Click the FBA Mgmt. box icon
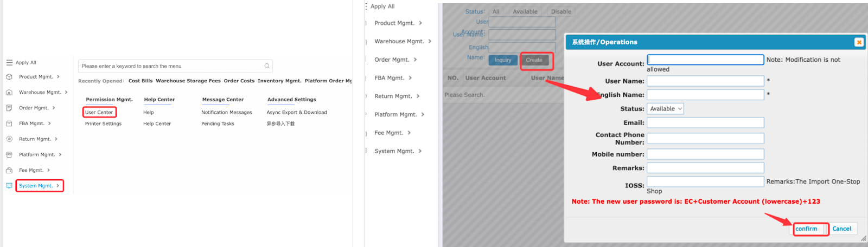Viewport: 868px width, 247px height. (x=9, y=123)
